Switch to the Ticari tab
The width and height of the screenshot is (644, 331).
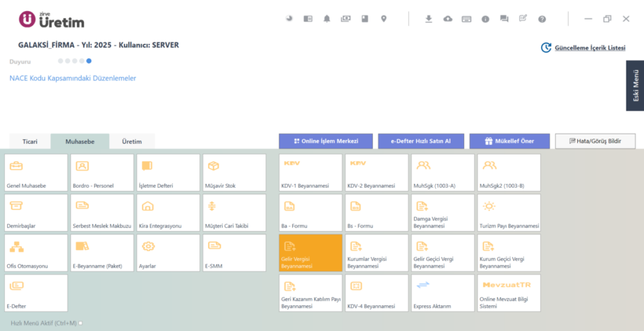coord(30,141)
